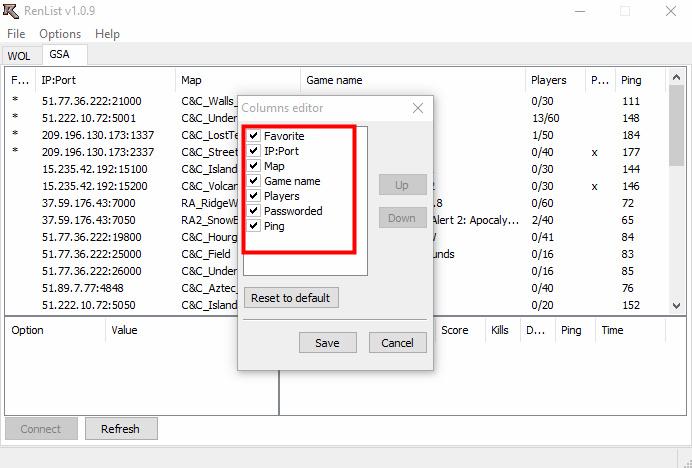
Task: Click the Save button
Action: pyautogui.click(x=327, y=343)
